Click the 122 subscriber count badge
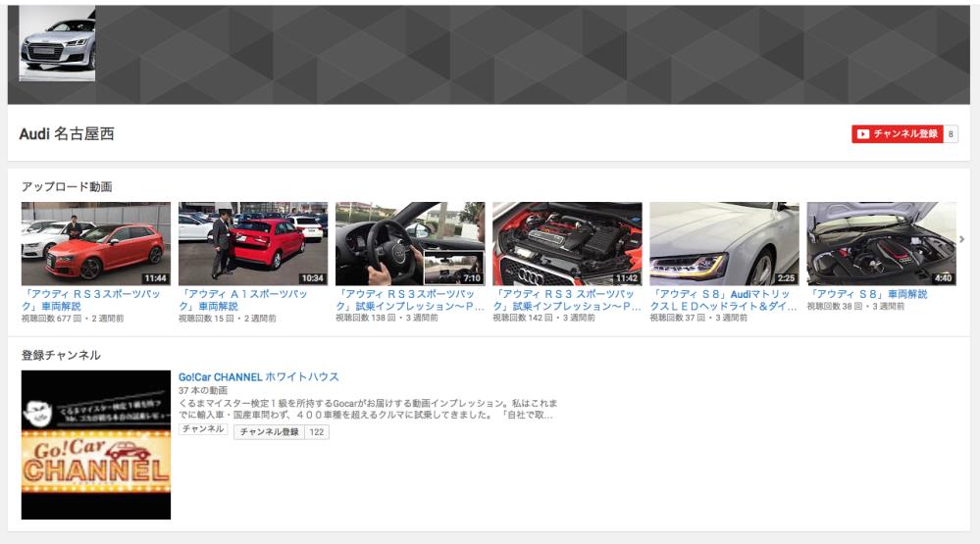Viewport: 980px width, 544px height. pyautogui.click(x=317, y=431)
